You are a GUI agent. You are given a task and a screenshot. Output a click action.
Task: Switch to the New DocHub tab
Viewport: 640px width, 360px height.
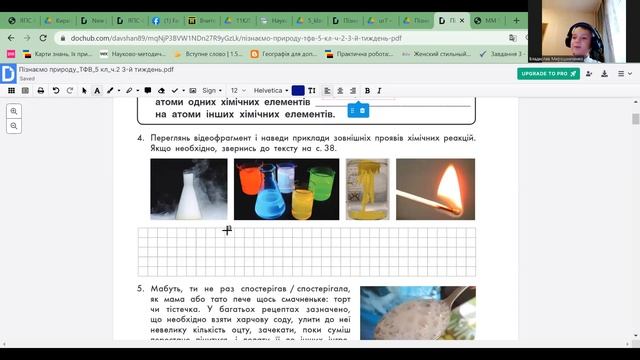coord(93,20)
